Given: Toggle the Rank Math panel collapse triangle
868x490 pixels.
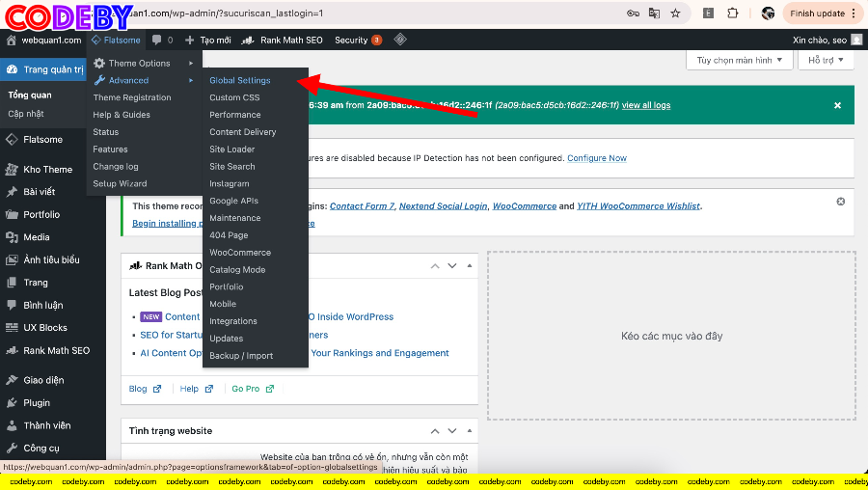Looking at the screenshot, I should pyautogui.click(x=470, y=266).
